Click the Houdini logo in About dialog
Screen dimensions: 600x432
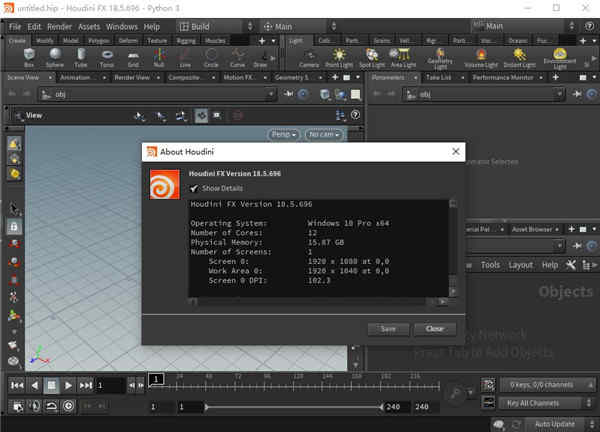coord(165,184)
